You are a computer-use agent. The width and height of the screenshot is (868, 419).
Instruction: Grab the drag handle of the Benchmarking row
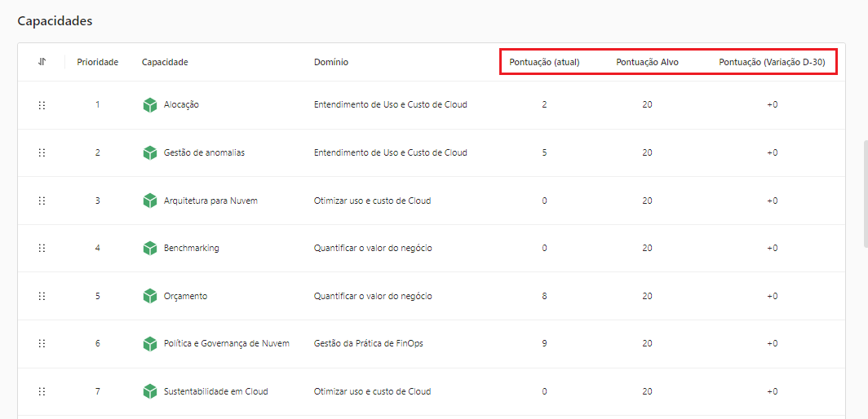coord(42,248)
